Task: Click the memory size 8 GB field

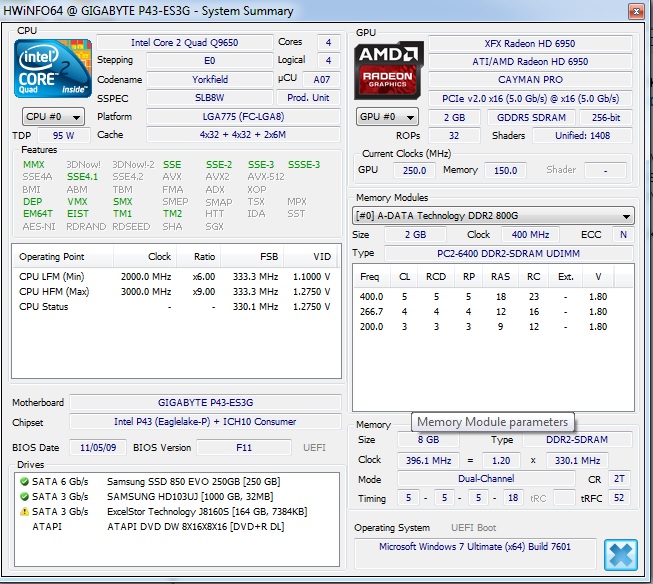Action: click(x=428, y=439)
